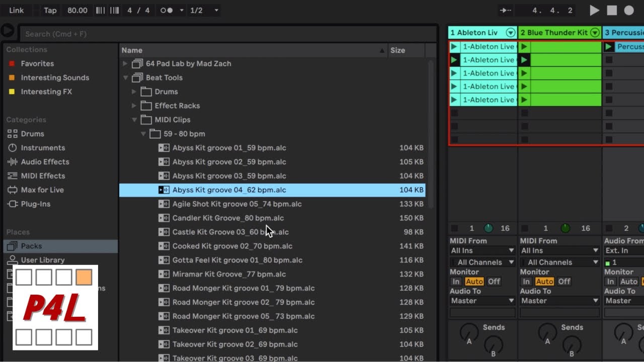Open the Max for Live category
The height and width of the screenshot is (362, 644).
coord(42,190)
